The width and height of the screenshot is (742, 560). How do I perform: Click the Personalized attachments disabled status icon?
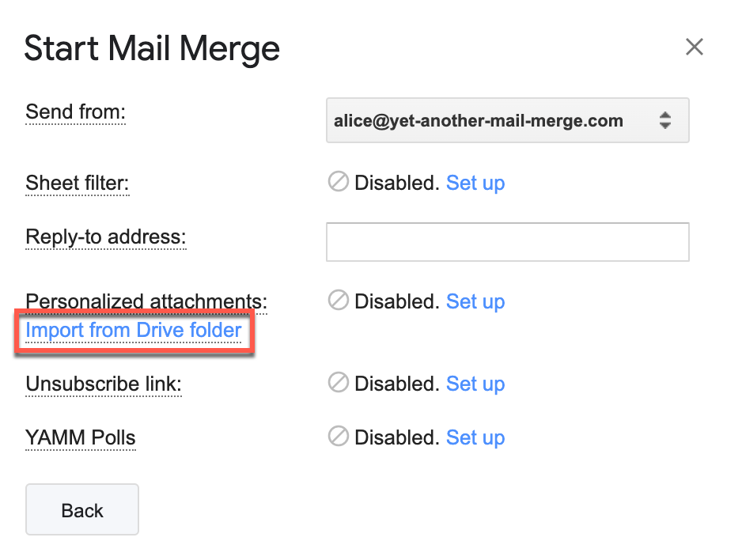[339, 301]
